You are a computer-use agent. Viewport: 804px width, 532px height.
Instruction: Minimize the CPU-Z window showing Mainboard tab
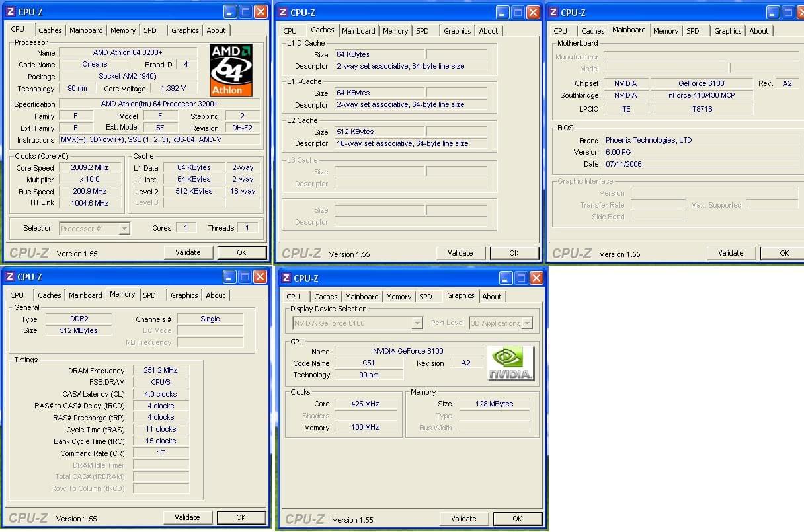pyautogui.click(x=773, y=12)
